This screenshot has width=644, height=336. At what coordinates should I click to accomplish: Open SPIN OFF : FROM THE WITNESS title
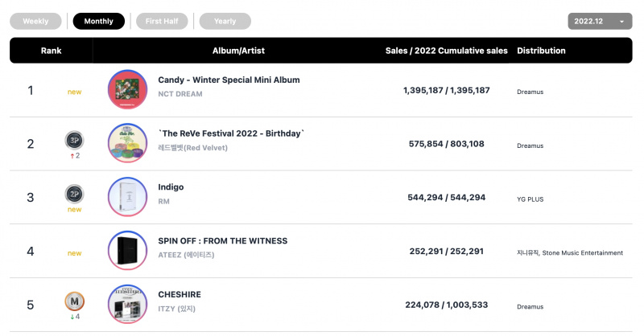[223, 241]
